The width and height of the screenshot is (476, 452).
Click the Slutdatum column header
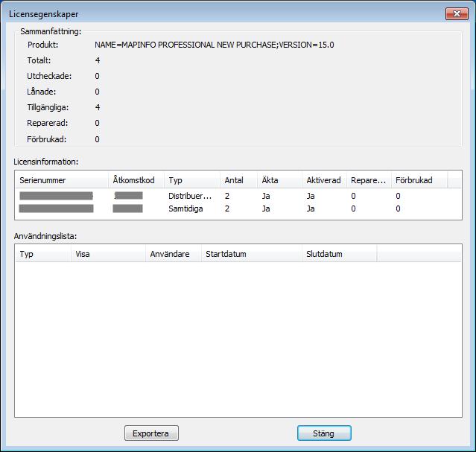point(340,254)
